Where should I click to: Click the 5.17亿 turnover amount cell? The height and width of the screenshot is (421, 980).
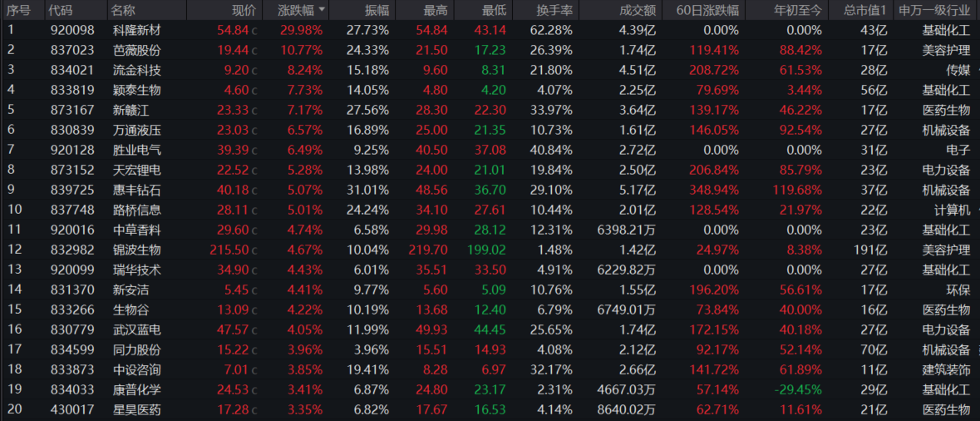(x=636, y=190)
